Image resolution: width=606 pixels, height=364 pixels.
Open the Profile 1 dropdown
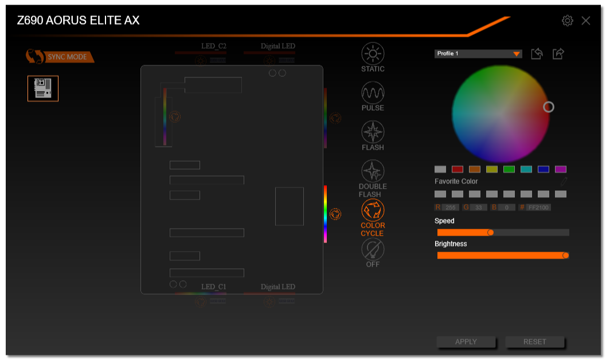[x=478, y=54]
